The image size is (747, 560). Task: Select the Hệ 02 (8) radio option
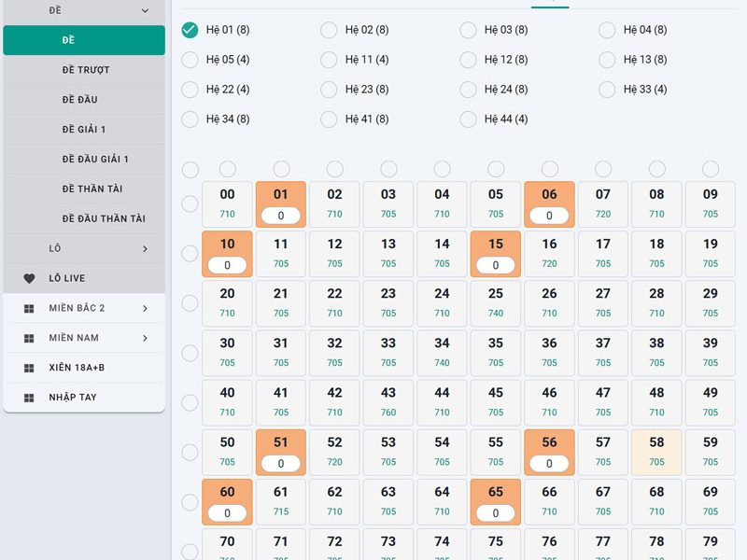click(x=329, y=30)
